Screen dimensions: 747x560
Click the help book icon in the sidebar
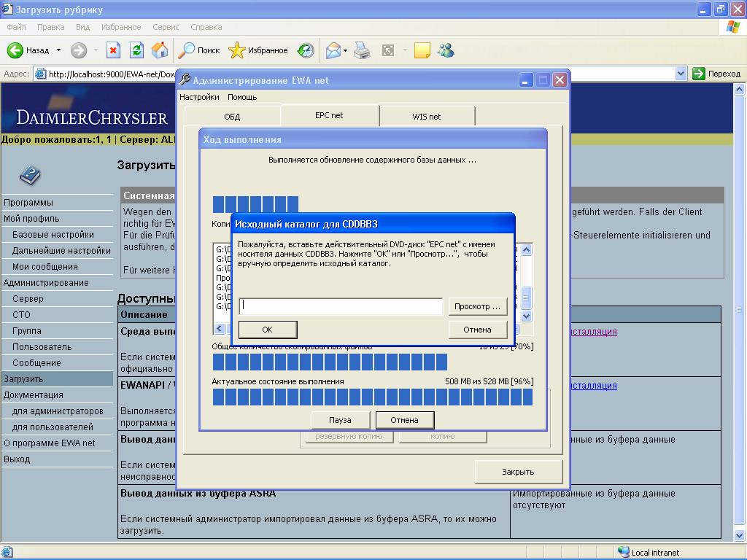(30, 175)
